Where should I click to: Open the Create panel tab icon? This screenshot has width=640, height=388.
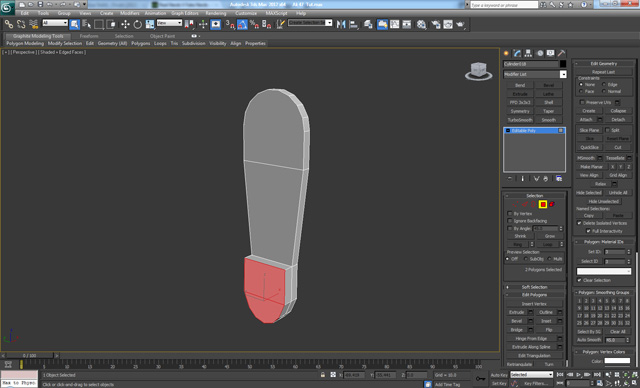coord(506,53)
